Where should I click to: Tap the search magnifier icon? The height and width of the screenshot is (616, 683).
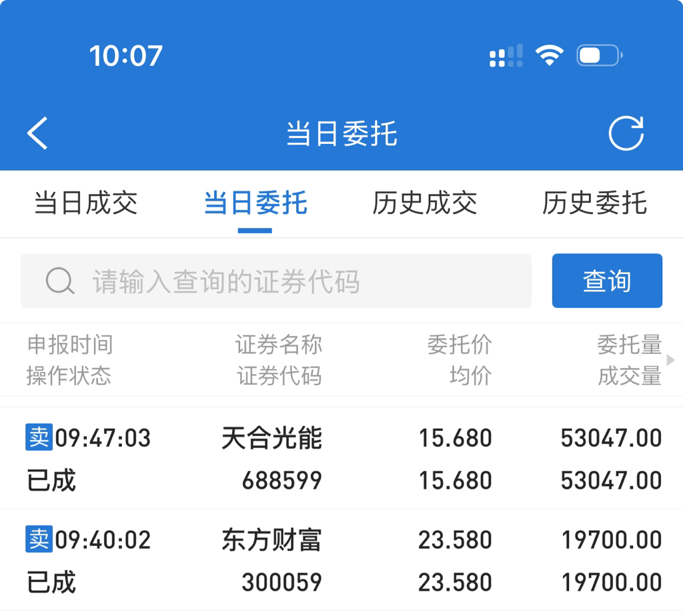coord(60,281)
